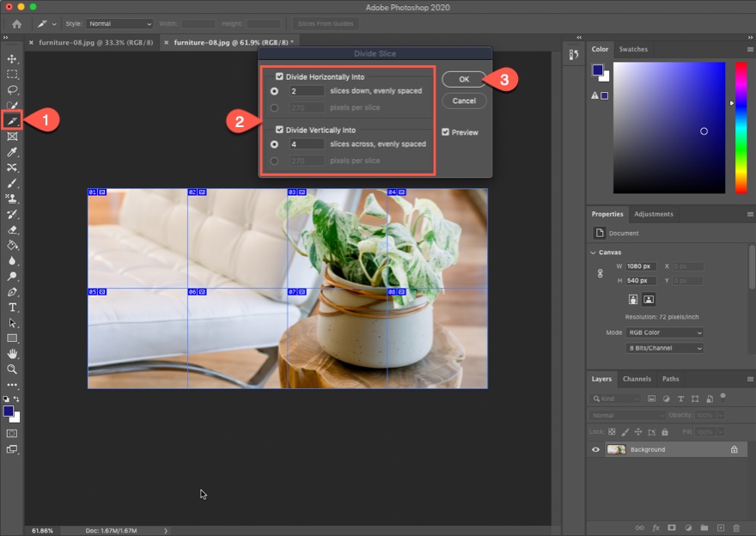Expand the 8 Bits/Channel dropdown
The height and width of the screenshot is (536, 756).
click(664, 348)
